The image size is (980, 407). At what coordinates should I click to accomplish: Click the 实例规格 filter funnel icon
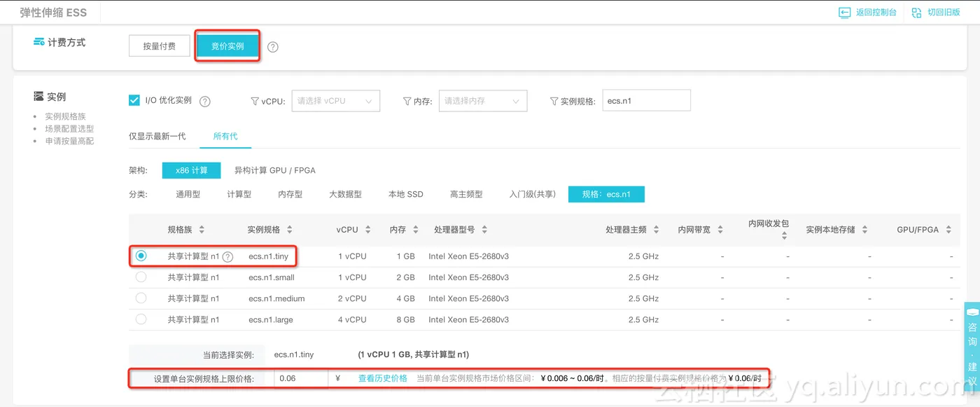point(554,101)
